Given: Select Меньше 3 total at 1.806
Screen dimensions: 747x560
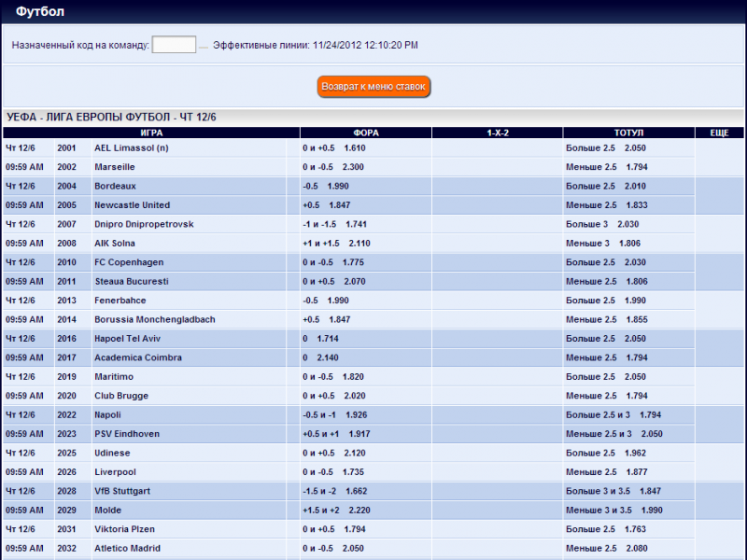Looking at the screenshot, I should [x=603, y=244].
